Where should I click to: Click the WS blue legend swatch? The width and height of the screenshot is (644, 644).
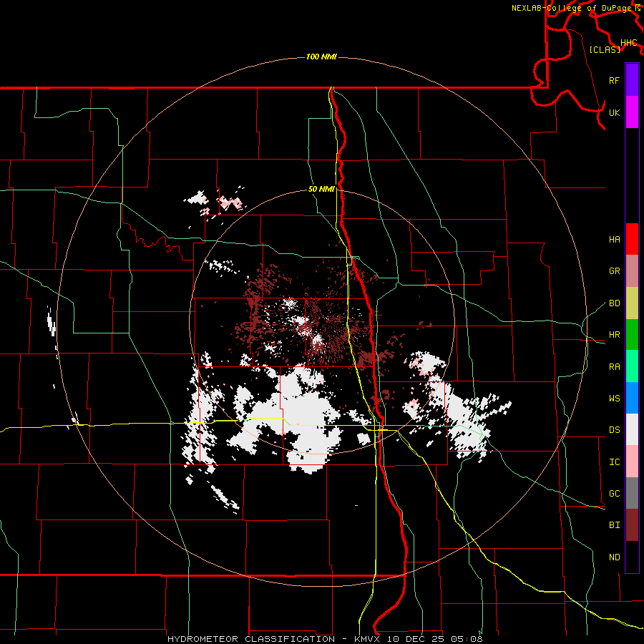coord(632,398)
